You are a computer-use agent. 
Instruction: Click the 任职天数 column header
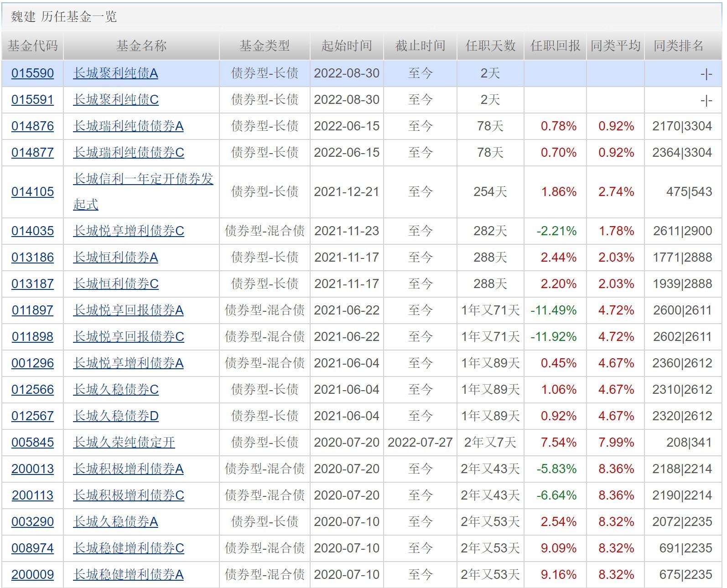point(490,46)
